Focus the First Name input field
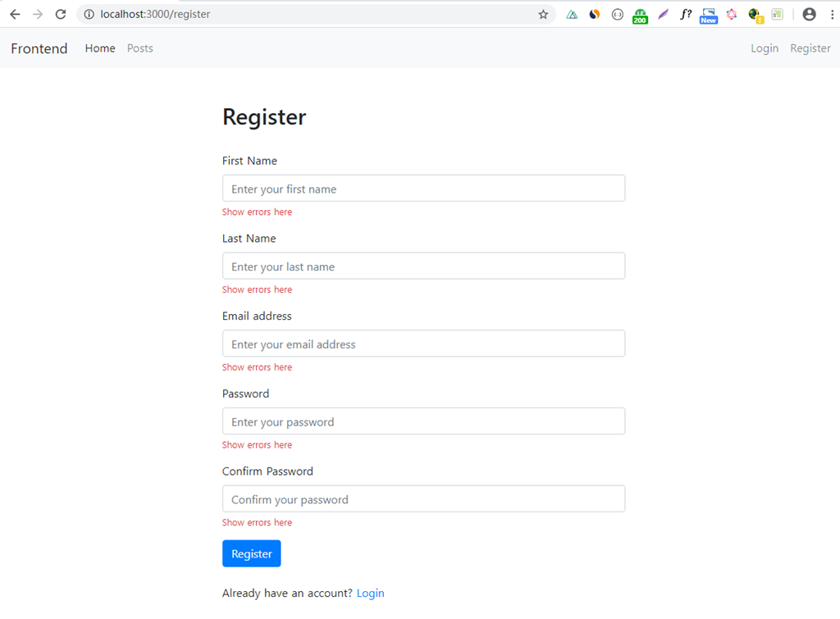840x619 pixels. coord(424,189)
